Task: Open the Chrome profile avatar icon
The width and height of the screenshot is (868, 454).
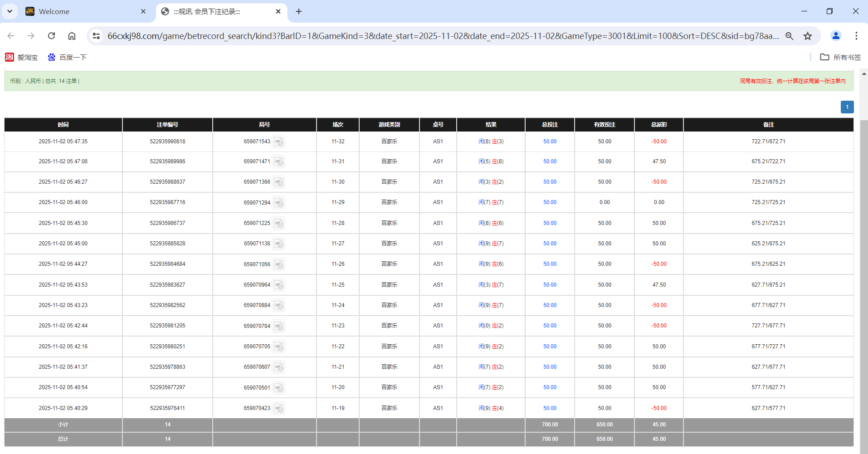Action: (x=835, y=36)
